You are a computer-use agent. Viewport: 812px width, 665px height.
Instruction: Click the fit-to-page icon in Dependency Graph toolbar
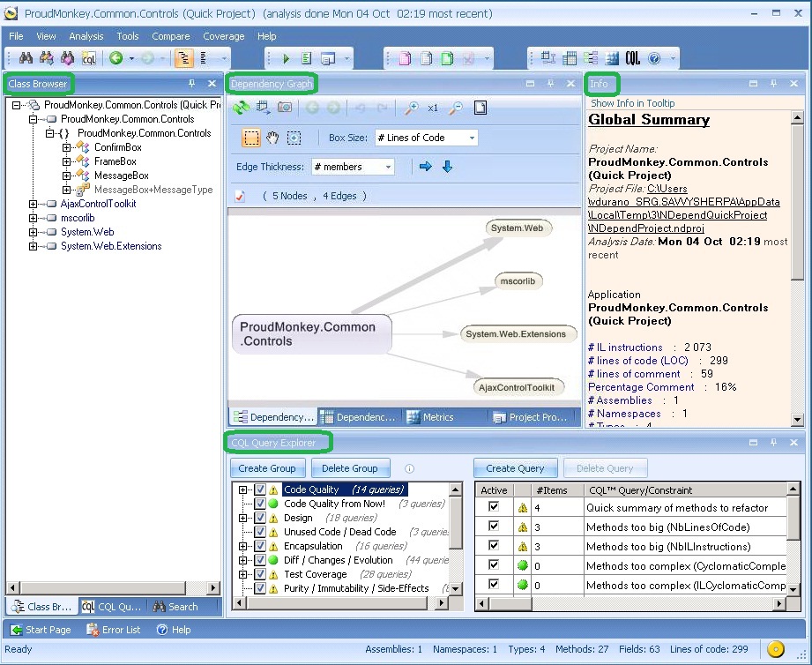coord(480,108)
